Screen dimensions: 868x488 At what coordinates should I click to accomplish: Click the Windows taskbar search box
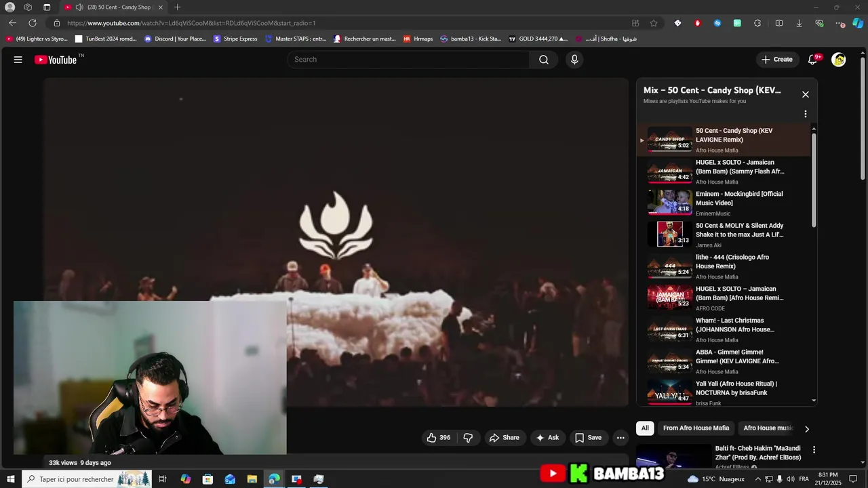86,479
